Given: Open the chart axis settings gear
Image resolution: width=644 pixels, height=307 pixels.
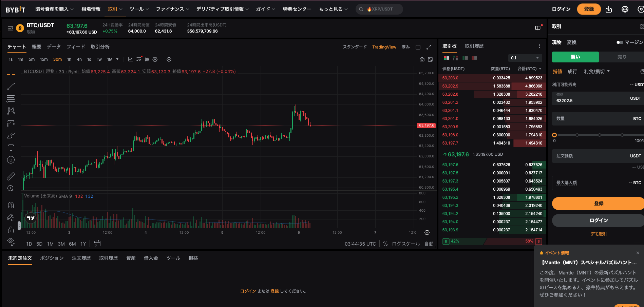Looking at the screenshot, I should coord(427,233).
